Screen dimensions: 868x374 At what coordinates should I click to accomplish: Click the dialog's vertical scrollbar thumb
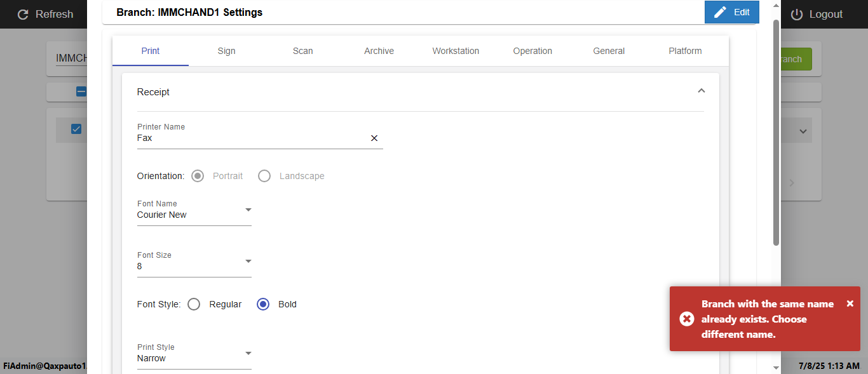(x=776, y=133)
